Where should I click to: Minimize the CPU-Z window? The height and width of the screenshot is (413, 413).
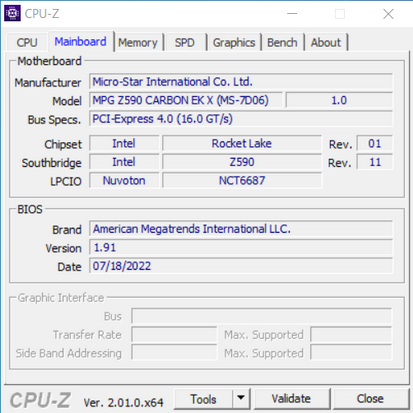point(292,14)
